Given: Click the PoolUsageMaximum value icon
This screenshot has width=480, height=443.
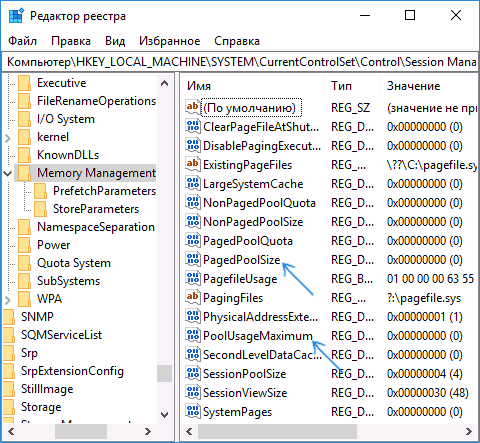Looking at the screenshot, I should coord(193,336).
